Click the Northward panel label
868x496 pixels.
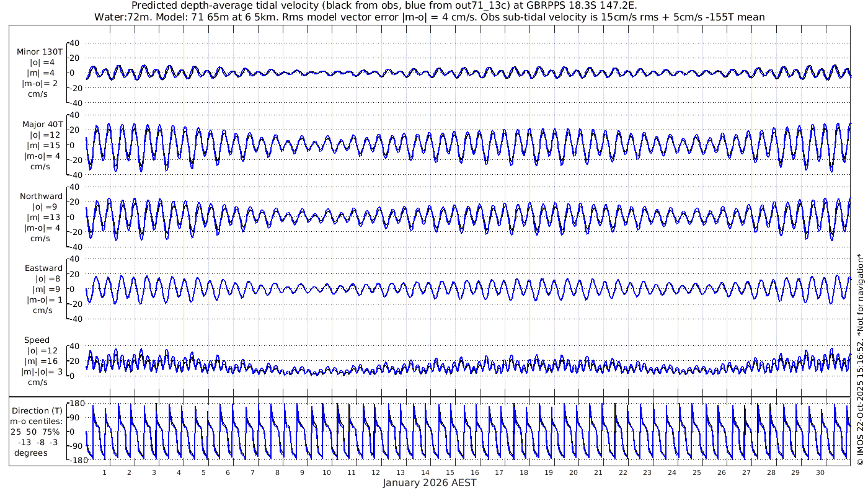click(41, 196)
